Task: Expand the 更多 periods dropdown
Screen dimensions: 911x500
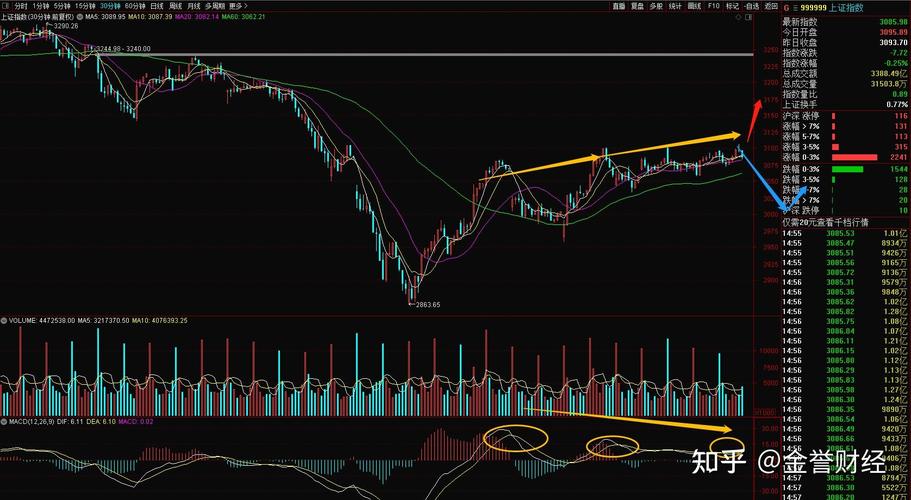Action: [237, 5]
